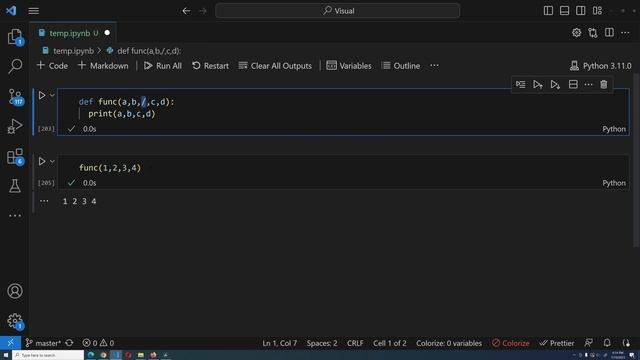The width and height of the screenshot is (640, 360).
Task: Change end of line sequence CRLF
Action: tap(355, 343)
